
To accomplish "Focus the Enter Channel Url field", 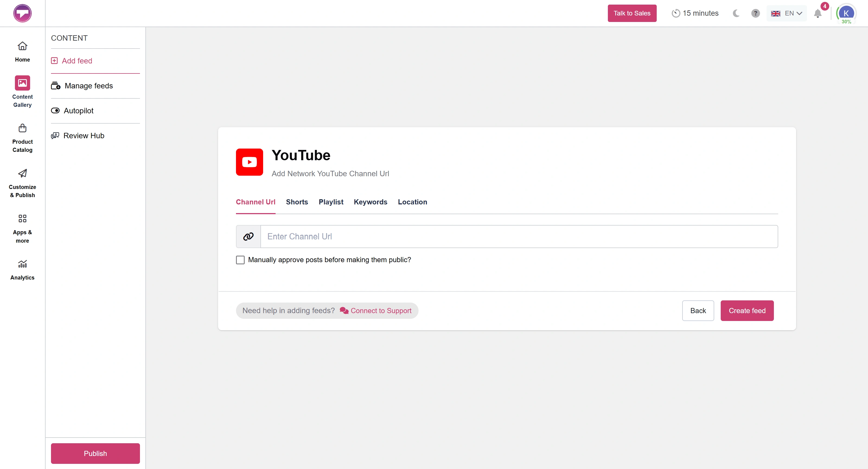I will point(519,236).
